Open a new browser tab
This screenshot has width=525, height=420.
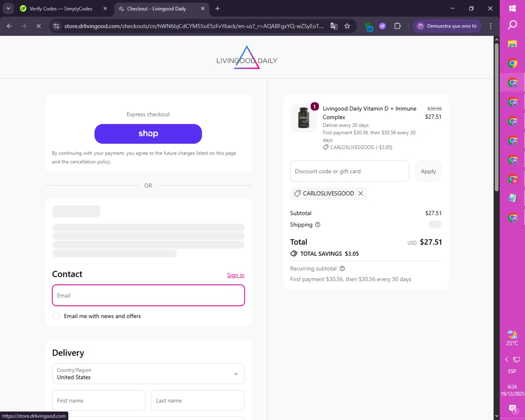[x=217, y=8]
